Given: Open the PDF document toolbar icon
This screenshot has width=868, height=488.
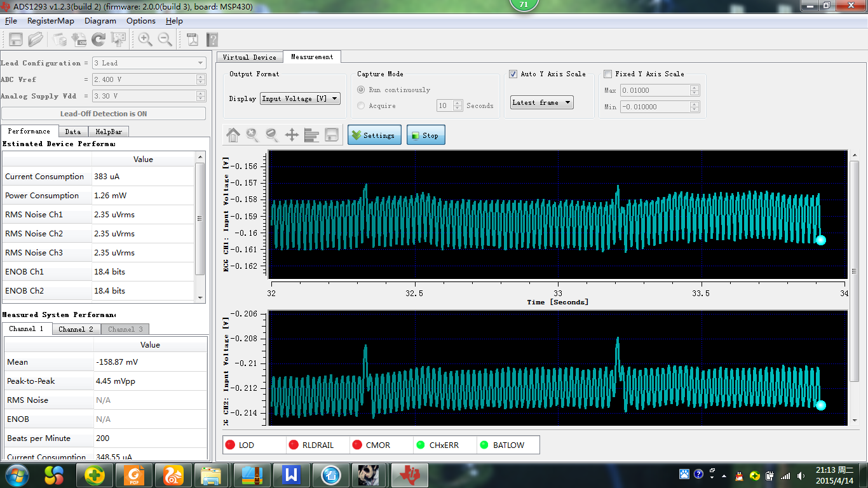Looking at the screenshot, I should click(193, 39).
